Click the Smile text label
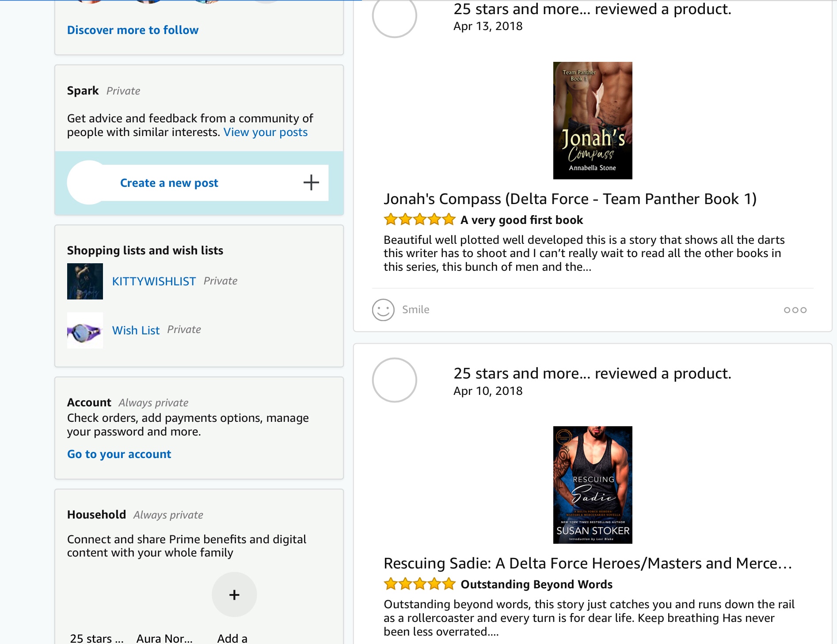837x644 pixels. point(415,310)
